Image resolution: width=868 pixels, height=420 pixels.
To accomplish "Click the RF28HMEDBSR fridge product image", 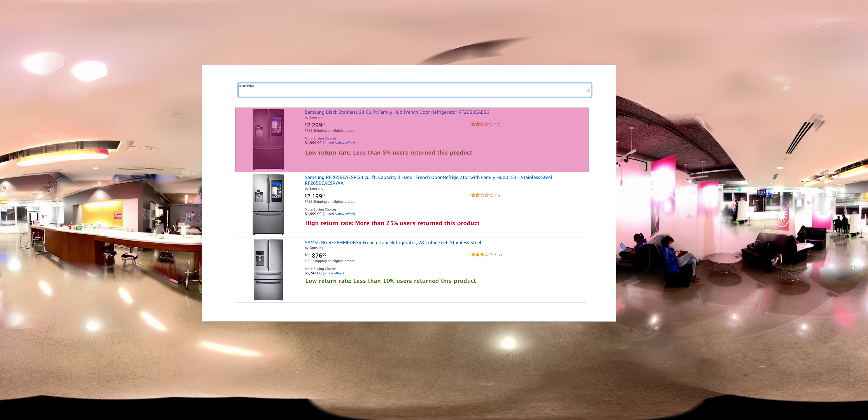I will (x=268, y=270).
